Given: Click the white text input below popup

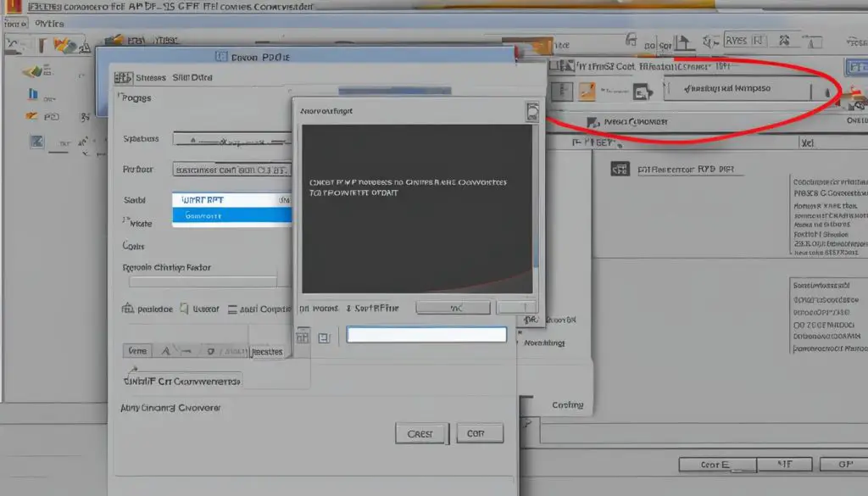Looking at the screenshot, I should (426, 334).
